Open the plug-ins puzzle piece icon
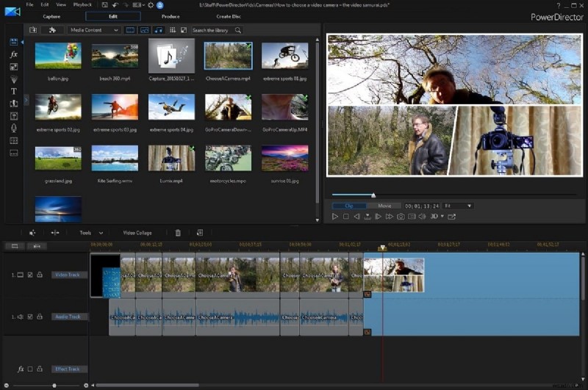 (x=51, y=30)
